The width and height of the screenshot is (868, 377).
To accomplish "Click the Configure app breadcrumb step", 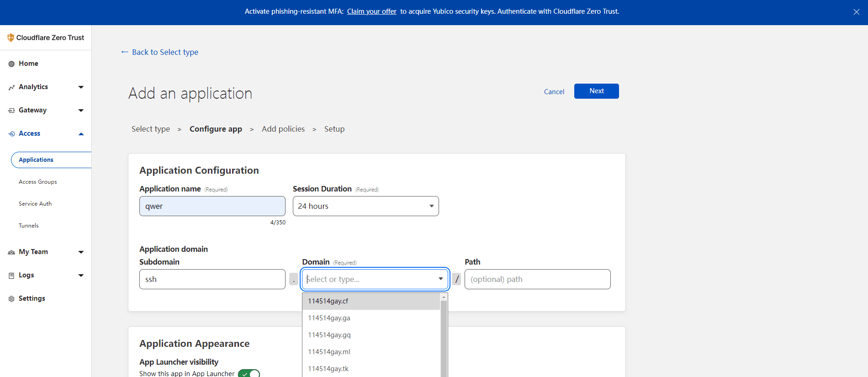I will 216,129.
